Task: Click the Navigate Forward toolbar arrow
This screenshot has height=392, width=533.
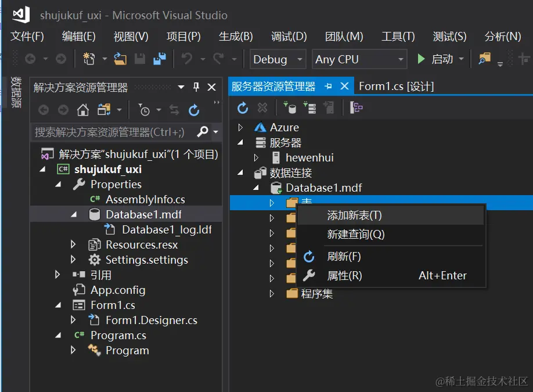Action: click(x=61, y=59)
